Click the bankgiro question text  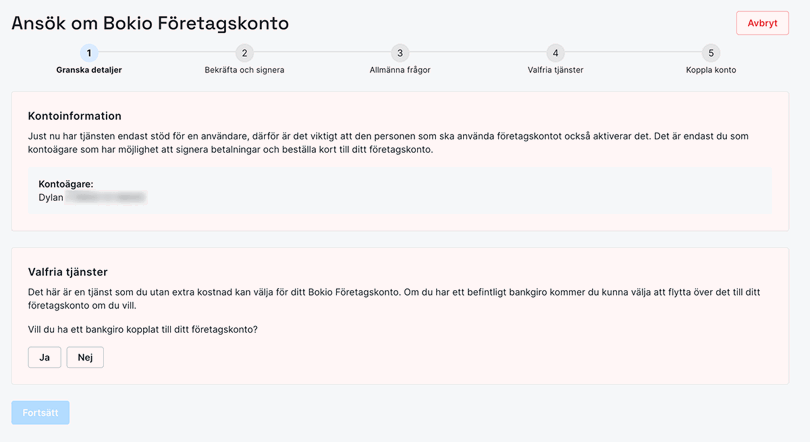[143, 329]
